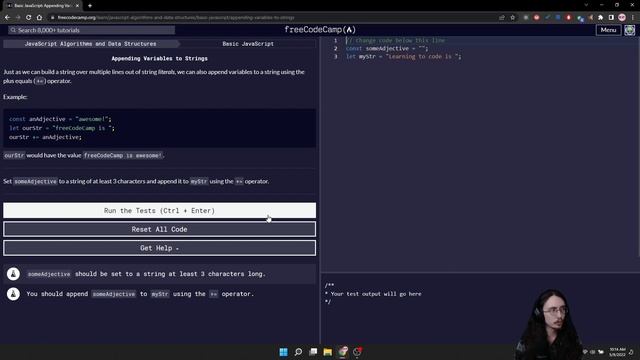Open taskbar Search magnifier
The height and width of the screenshot is (360, 640).
click(x=298, y=352)
